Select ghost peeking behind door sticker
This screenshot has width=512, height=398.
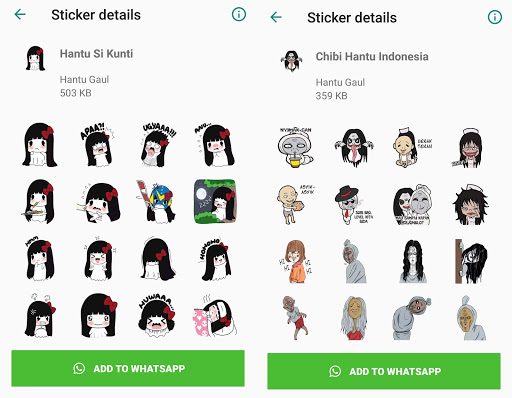tap(471, 261)
